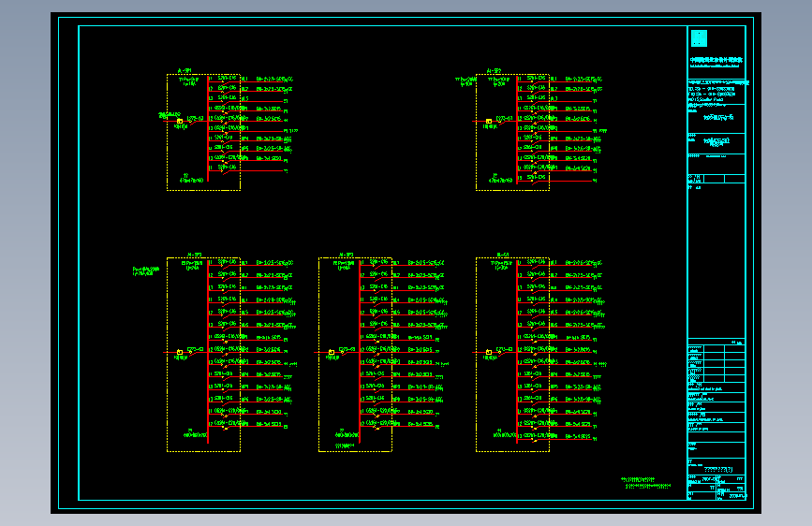This screenshot has height=526, width=812.
Task: Select yellow meter symbol in upper-right panel
Action: coord(488,121)
